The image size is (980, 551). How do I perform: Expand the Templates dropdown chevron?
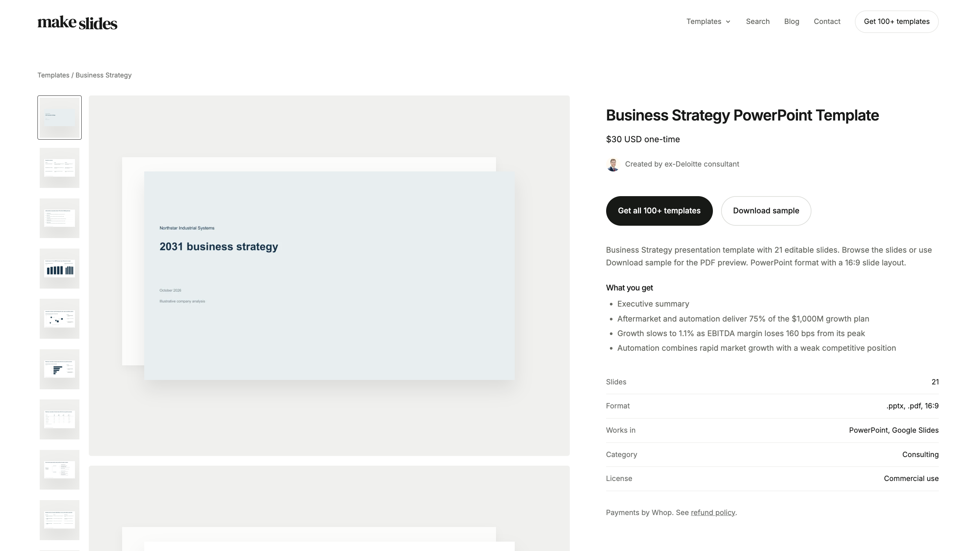(x=728, y=22)
